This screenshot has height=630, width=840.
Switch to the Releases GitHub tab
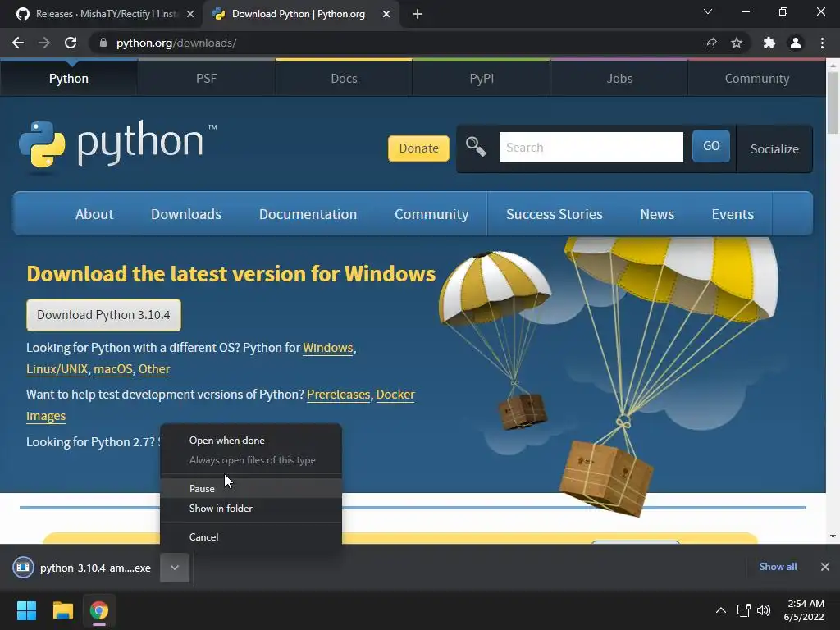click(105, 14)
